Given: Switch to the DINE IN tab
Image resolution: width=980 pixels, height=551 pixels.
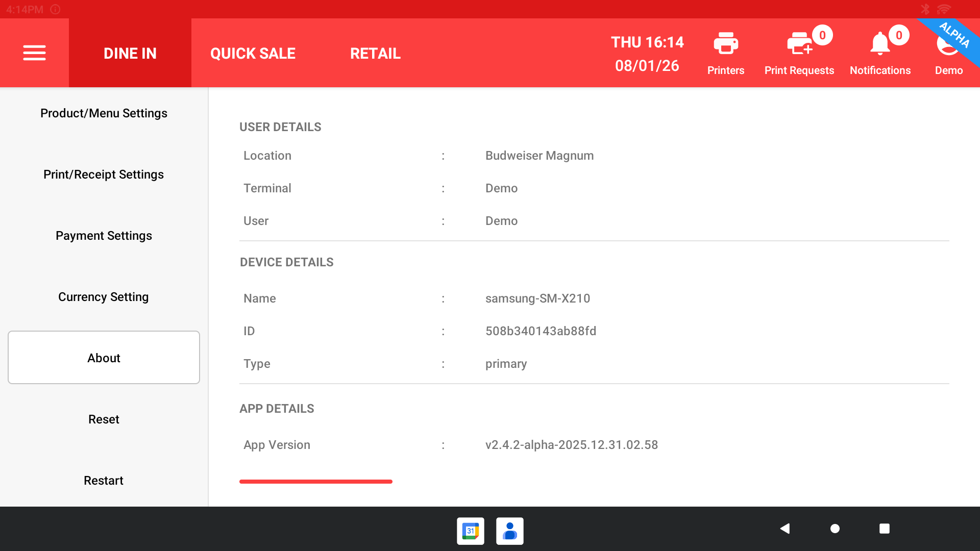Looking at the screenshot, I should pos(130,53).
